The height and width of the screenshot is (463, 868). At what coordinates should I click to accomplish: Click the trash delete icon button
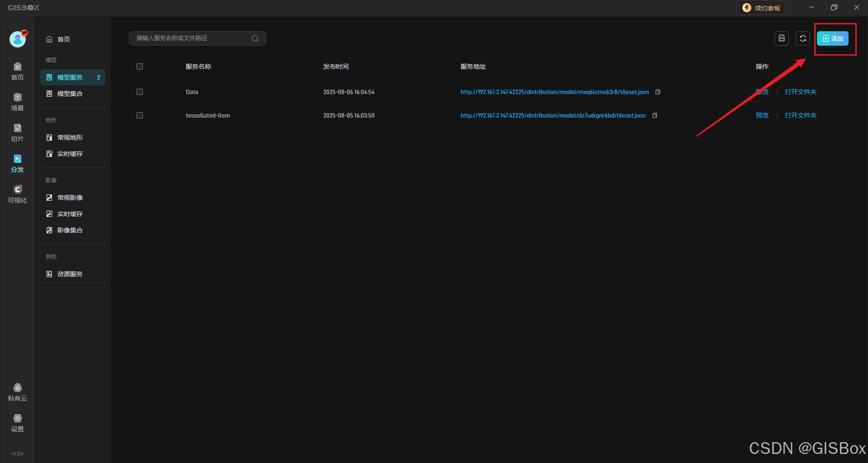coord(782,38)
